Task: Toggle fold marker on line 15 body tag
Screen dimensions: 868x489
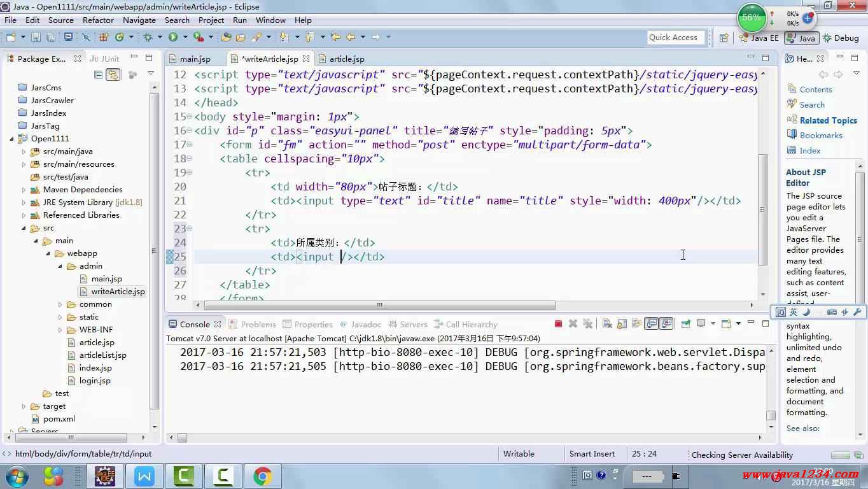Action: [x=190, y=117]
